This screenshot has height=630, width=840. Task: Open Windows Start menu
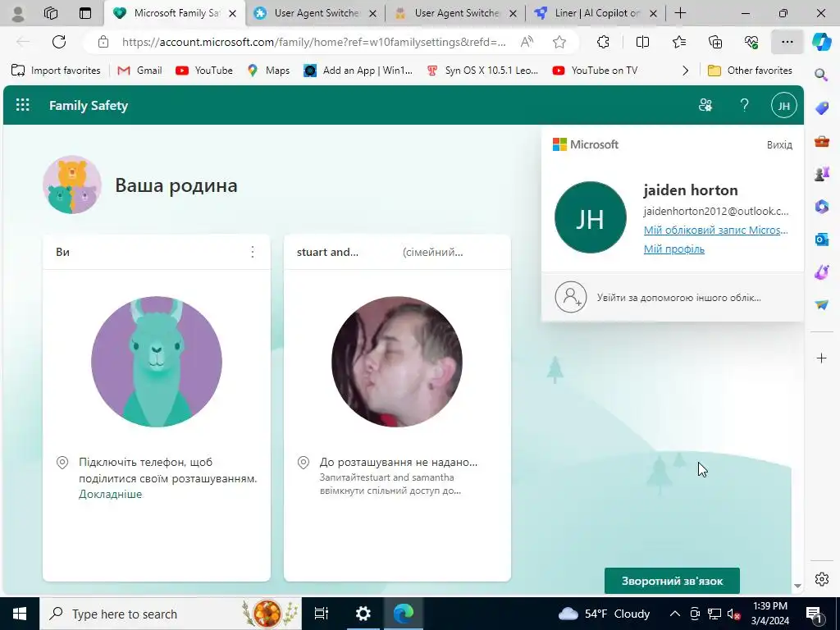point(20,614)
